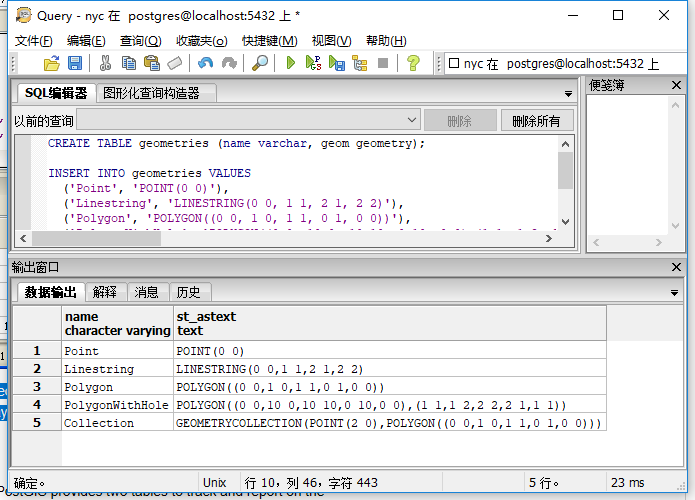Click SQL editor vertical scrollbar down arrow
695x500 pixels.
click(565, 222)
